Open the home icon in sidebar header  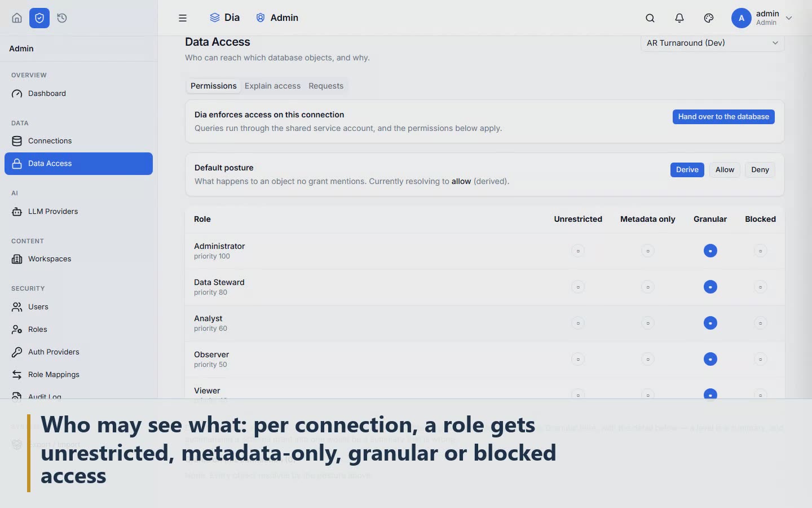pyautogui.click(x=17, y=18)
